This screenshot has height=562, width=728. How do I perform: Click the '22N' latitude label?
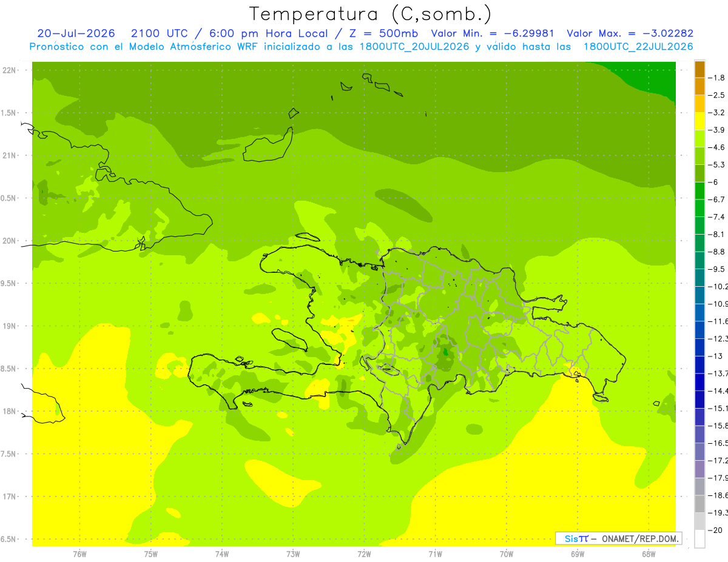10,70
